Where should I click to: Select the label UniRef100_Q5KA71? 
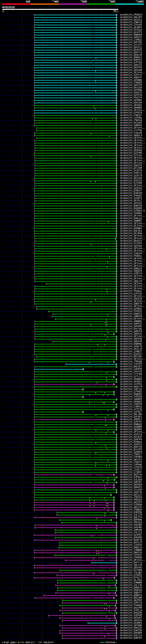[131, 334]
